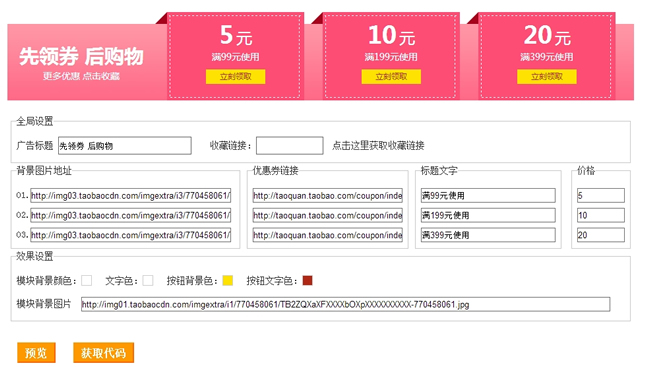Pick yellow 按钮背景色 swatch
The width and height of the screenshot is (650, 367).
click(x=228, y=281)
